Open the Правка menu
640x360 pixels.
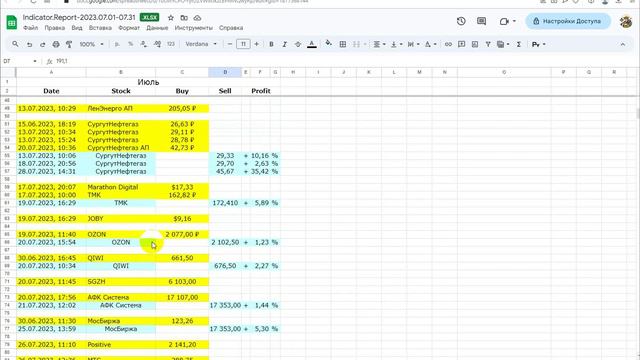pyautogui.click(x=55, y=28)
